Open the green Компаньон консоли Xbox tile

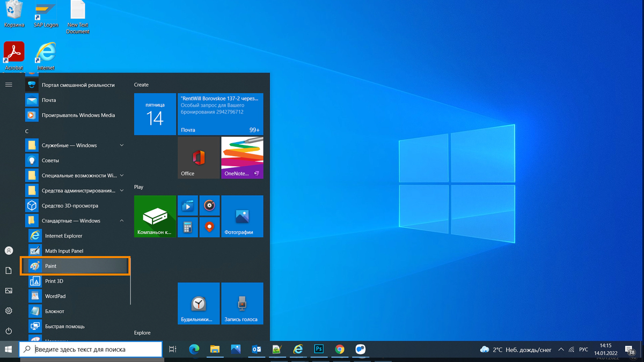coord(155,217)
